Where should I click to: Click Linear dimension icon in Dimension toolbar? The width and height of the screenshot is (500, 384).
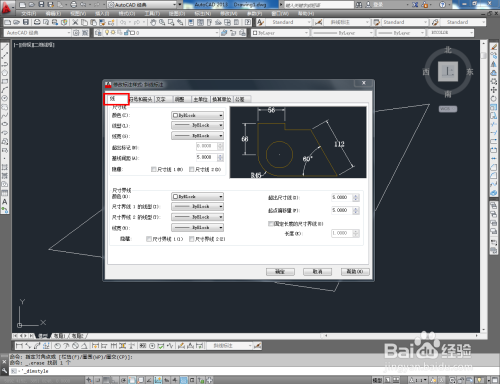pyautogui.click(x=19, y=346)
